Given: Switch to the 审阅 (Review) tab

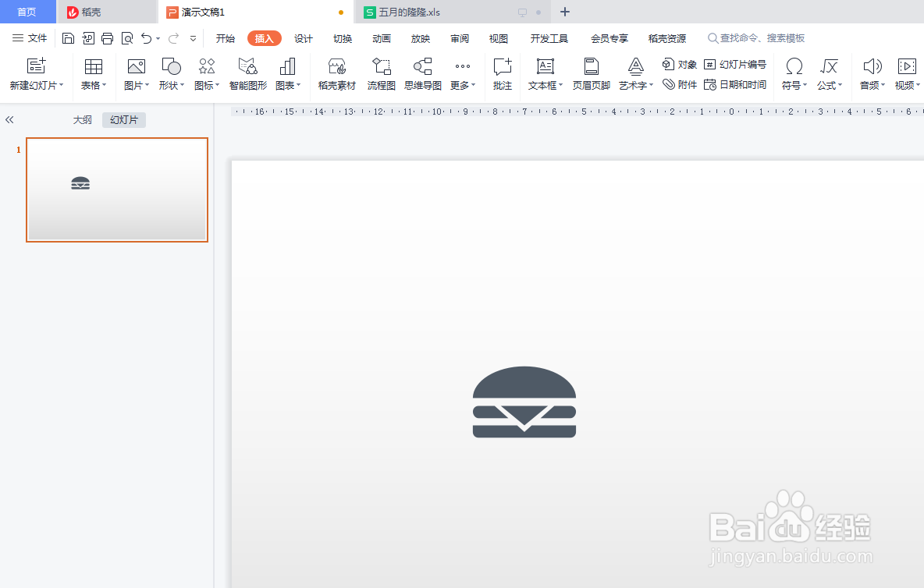Looking at the screenshot, I should click(460, 38).
